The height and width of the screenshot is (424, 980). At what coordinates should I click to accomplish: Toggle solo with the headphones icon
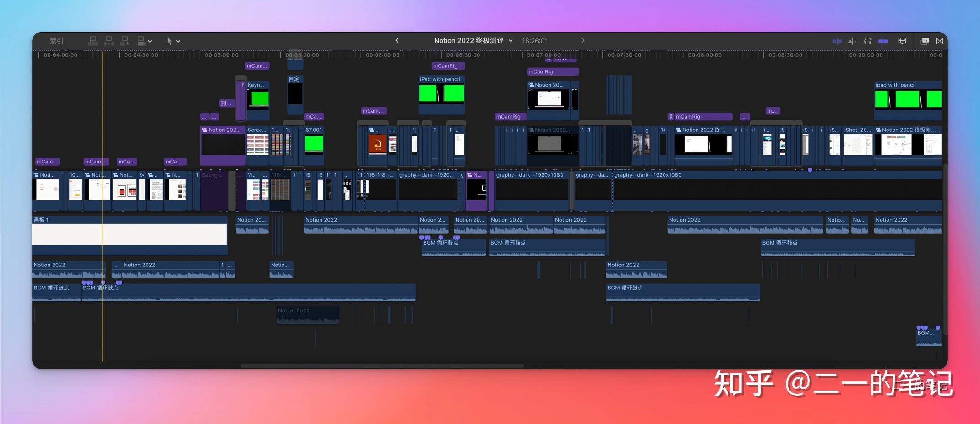(x=868, y=41)
